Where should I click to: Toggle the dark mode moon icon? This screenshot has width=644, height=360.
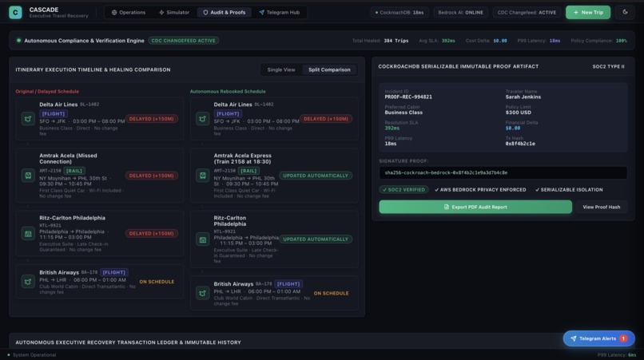[625, 12]
